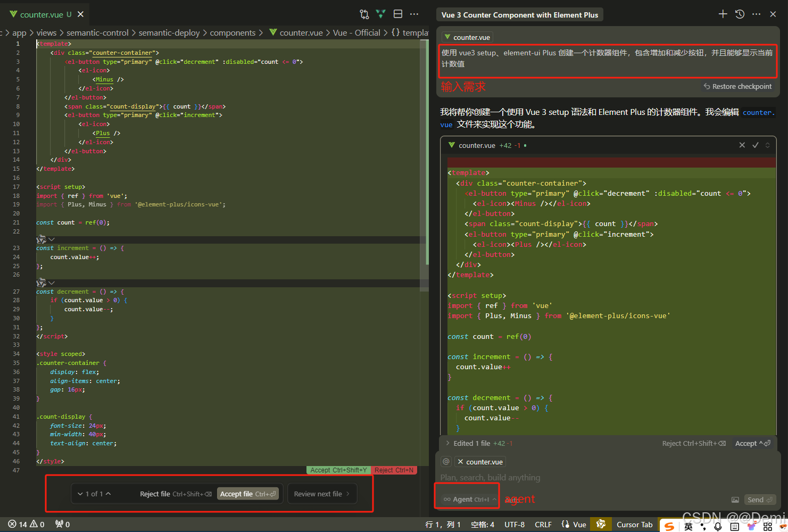Restore checkpoint for the prompt
Screen dimensions: 788x532
[x=737, y=86]
